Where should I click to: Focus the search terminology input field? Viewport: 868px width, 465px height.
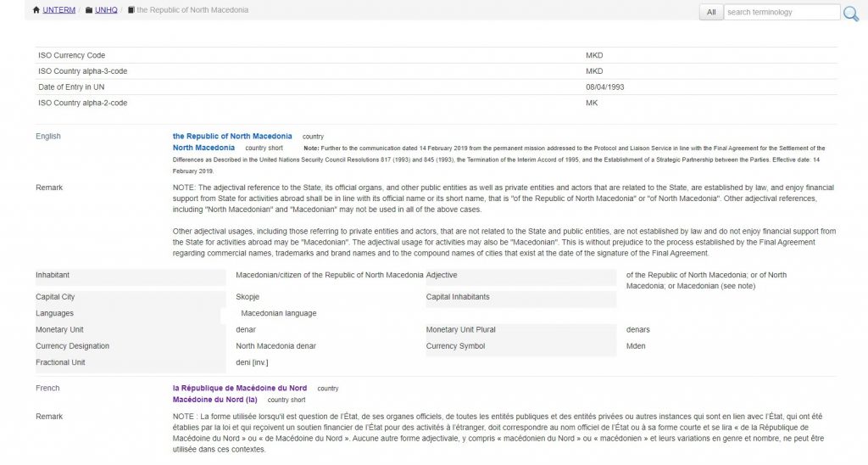pyautogui.click(x=782, y=12)
